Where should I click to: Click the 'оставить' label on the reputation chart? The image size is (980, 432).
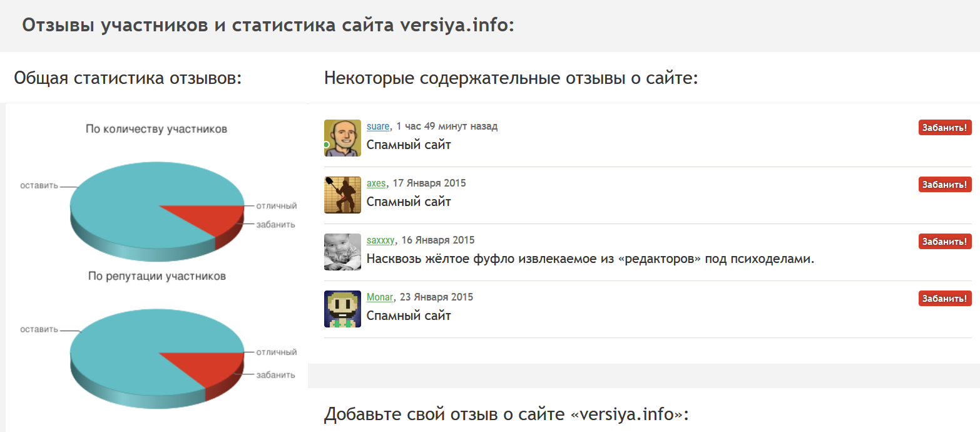pos(39,329)
